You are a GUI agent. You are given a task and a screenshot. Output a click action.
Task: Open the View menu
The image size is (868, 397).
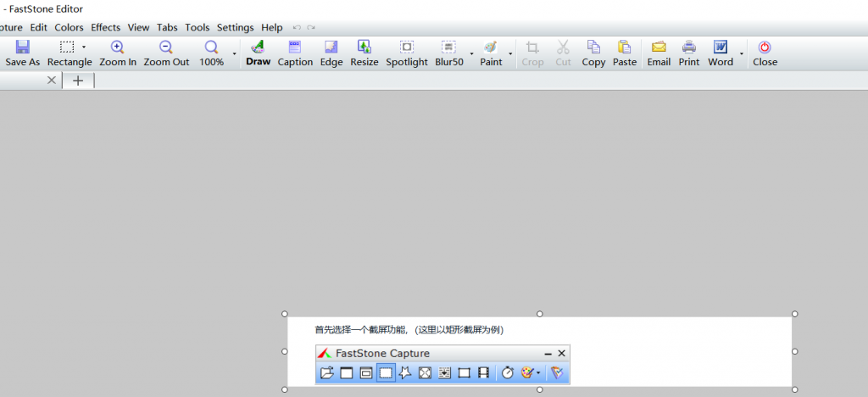(x=138, y=27)
